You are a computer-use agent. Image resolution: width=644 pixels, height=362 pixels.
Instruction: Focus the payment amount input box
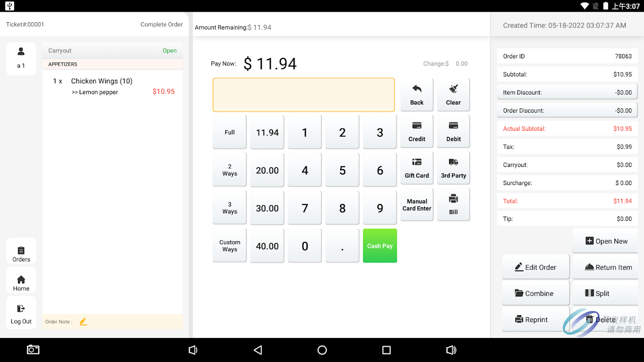coord(303,95)
